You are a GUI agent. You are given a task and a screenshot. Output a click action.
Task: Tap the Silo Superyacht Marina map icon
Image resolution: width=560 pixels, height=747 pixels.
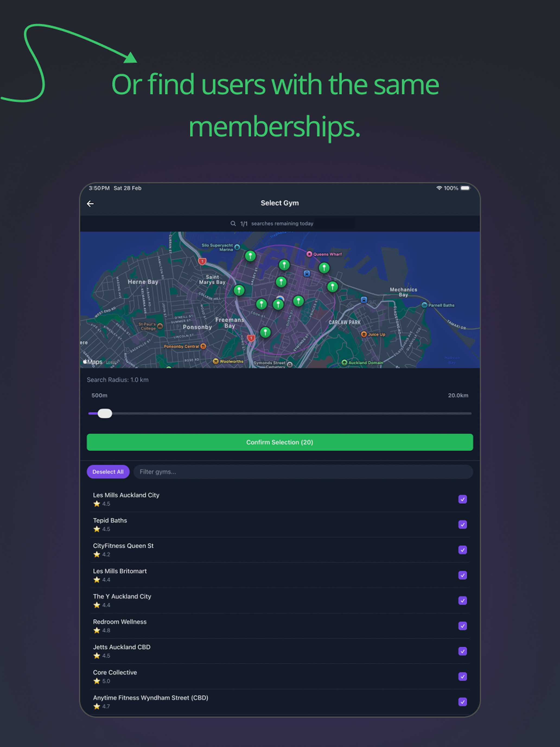click(237, 247)
